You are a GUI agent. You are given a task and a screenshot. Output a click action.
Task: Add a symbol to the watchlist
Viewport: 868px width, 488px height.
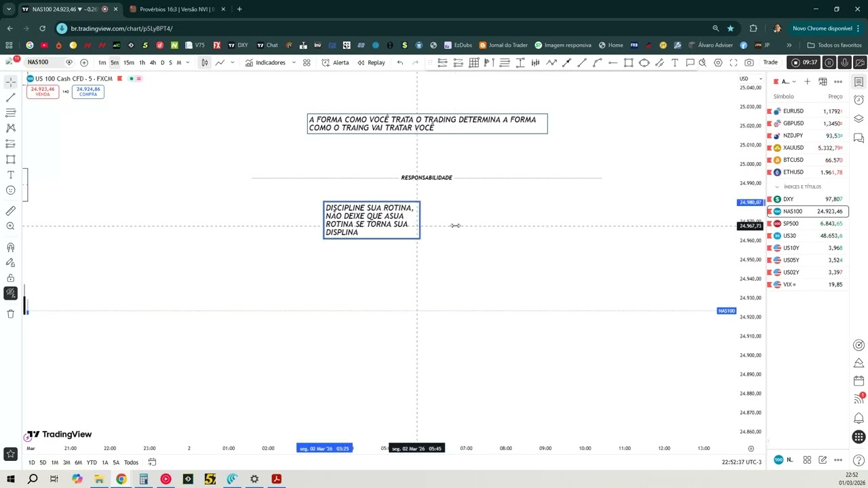[807, 81]
